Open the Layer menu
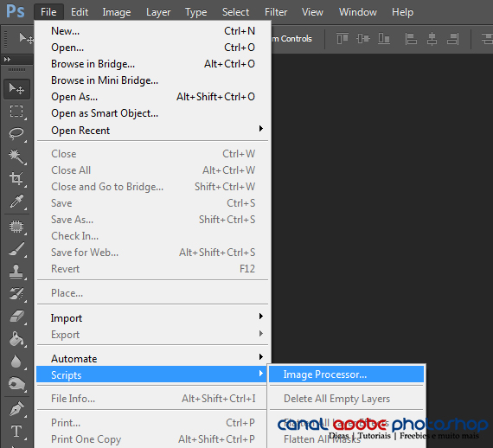 point(158,12)
